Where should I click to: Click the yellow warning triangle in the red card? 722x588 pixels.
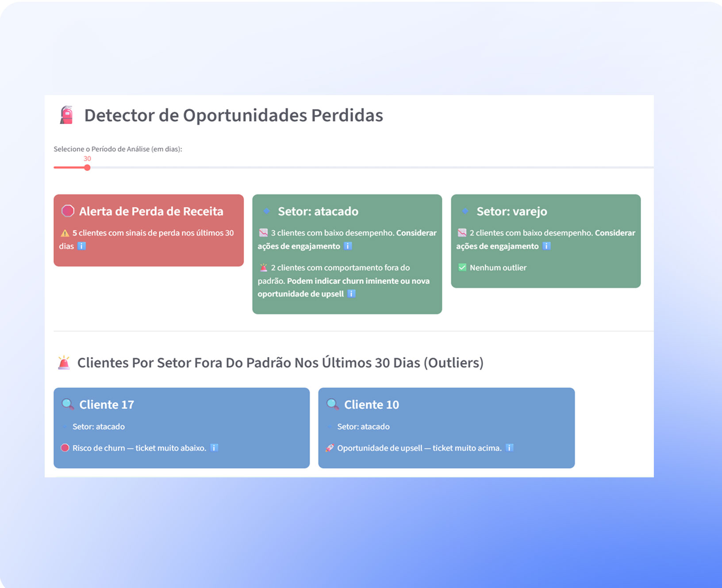click(65, 233)
